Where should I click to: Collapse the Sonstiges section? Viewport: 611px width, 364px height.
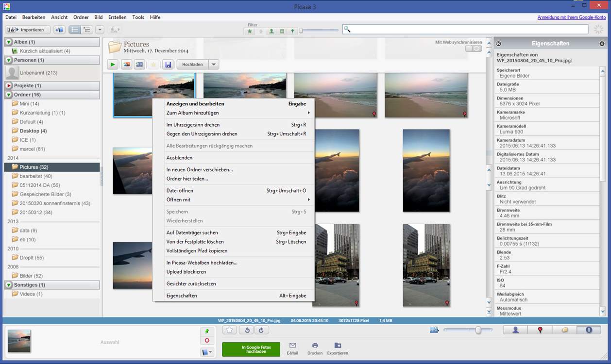pyautogui.click(x=9, y=285)
